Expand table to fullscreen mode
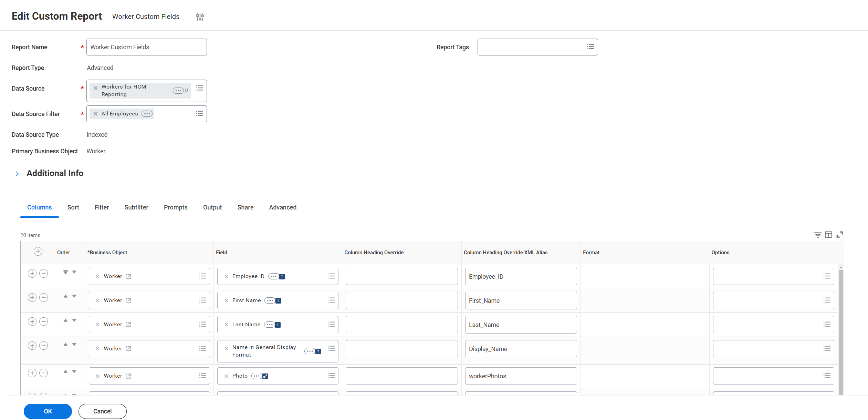This screenshot has height=420, width=868. coord(839,235)
